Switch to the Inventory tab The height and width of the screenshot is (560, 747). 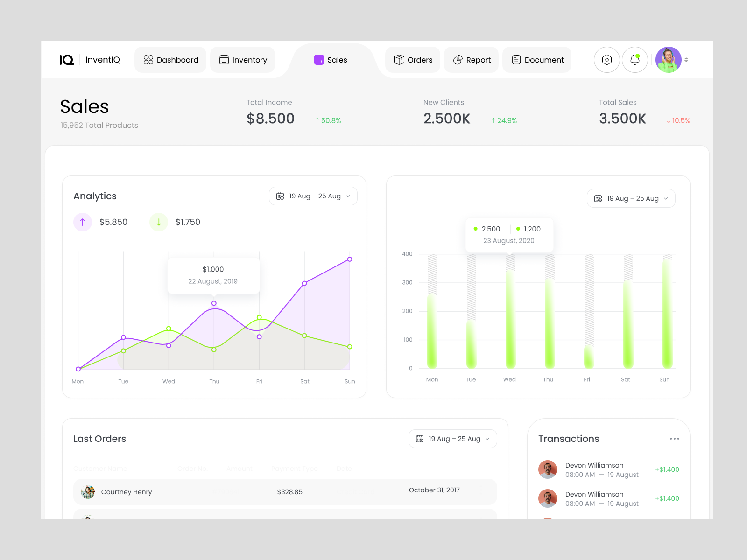coord(243,60)
